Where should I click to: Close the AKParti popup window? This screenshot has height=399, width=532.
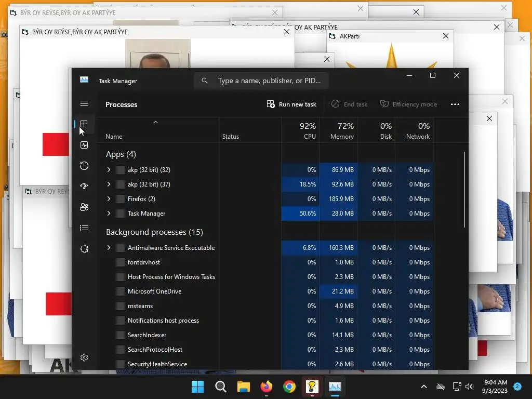coord(446,36)
